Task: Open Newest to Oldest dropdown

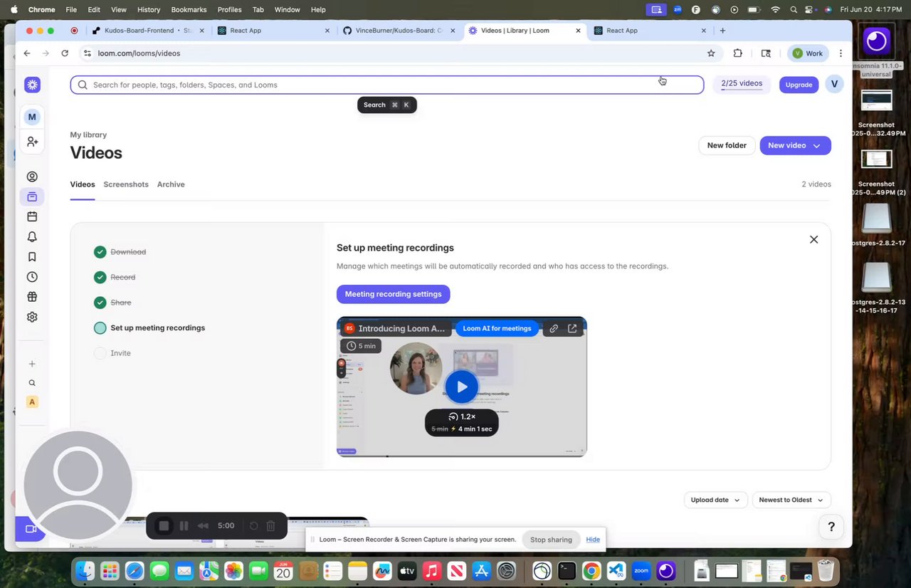Action: tap(791, 500)
